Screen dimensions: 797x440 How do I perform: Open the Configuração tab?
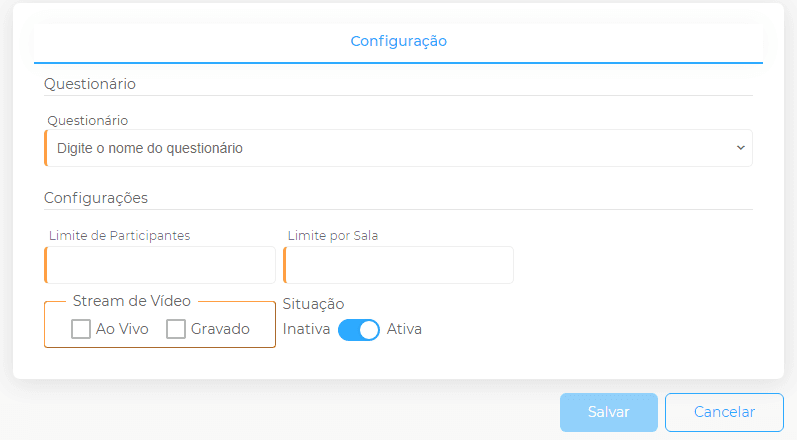point(398,41)
